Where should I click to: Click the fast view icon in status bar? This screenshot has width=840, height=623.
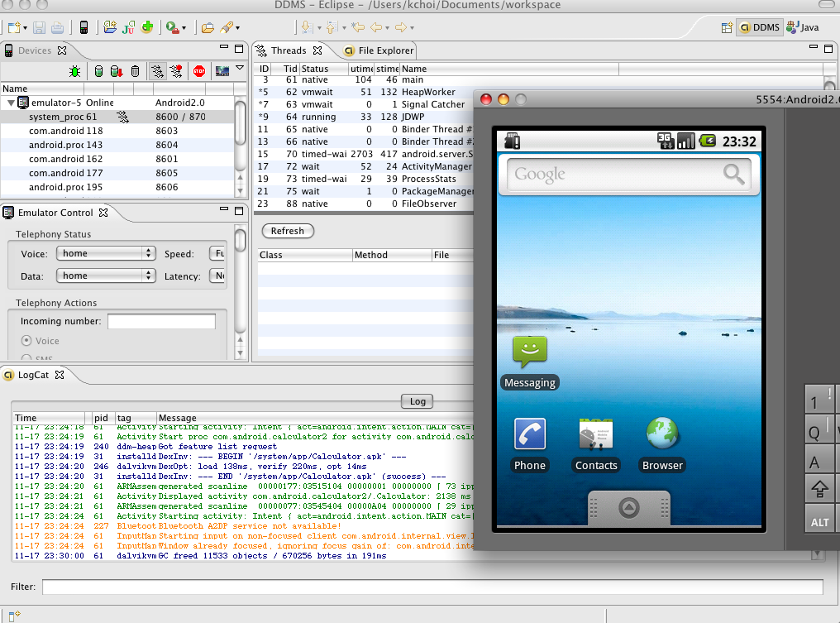(x=14, y=616)
